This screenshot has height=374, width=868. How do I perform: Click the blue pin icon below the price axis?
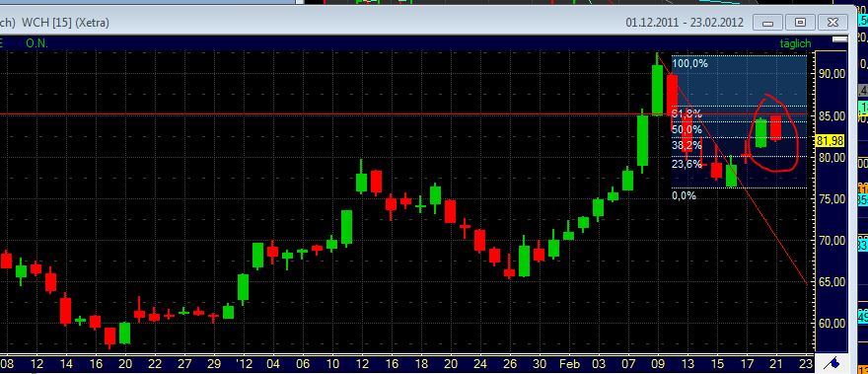[832, 363]
